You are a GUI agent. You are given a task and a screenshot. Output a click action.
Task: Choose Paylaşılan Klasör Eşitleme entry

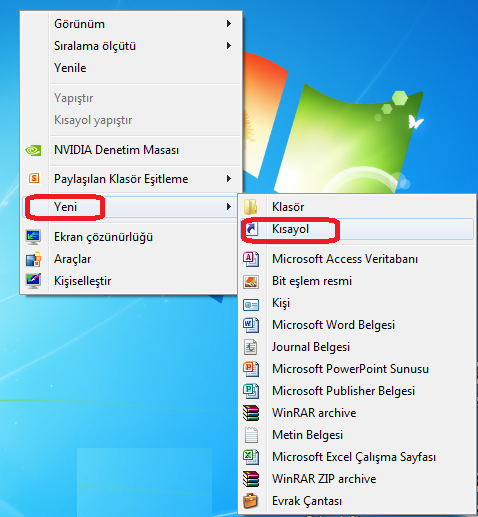click(131, 179)
